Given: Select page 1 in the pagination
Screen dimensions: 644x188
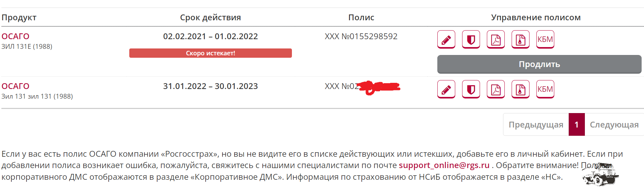Looking at the screenshot, I should 577,125.
